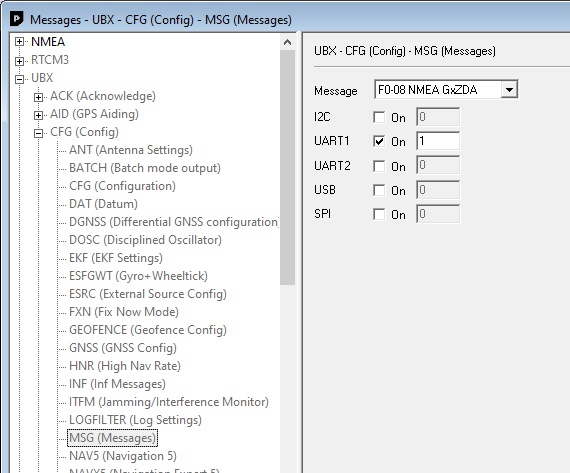The image size is (570, 473).
Task: Uncheck the UART1 On checkbox
Action: coord(379,141)
